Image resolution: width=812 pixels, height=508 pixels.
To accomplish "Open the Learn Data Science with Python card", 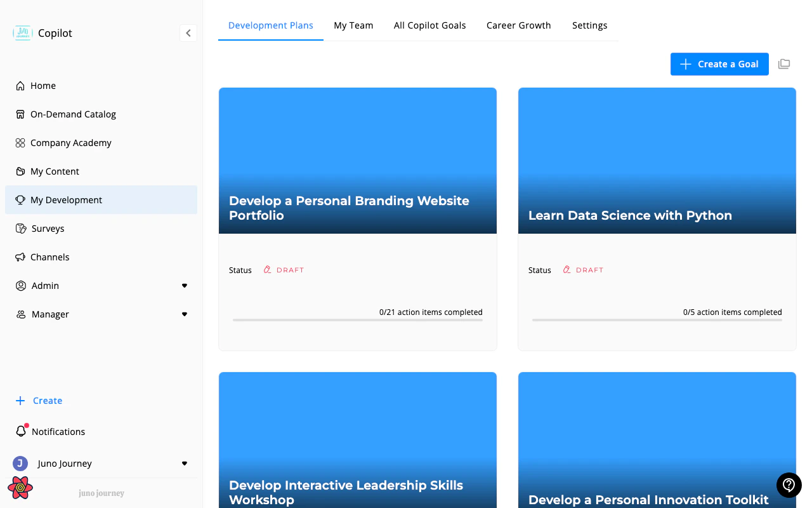I will 657,219.
